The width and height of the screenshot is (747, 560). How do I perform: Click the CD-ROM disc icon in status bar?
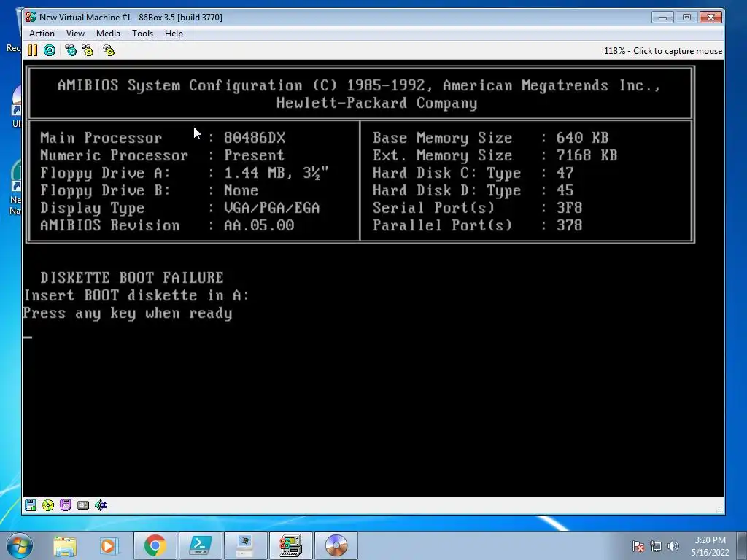48,505
